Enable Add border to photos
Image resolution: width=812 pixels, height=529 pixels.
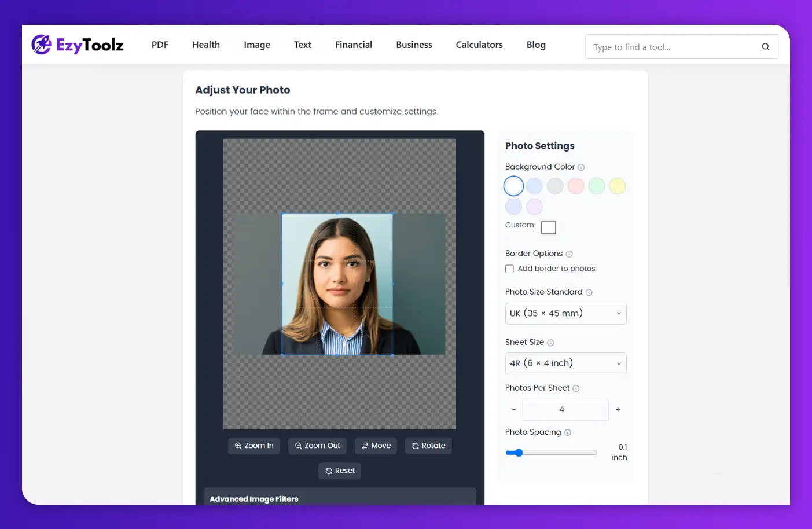coord(509,269)
